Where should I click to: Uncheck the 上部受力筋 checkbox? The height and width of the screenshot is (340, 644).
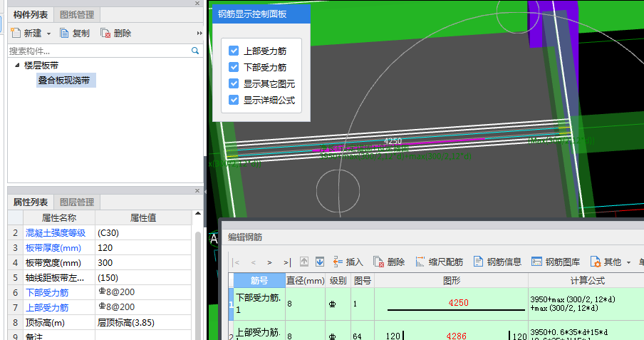(x=234, y=51)
